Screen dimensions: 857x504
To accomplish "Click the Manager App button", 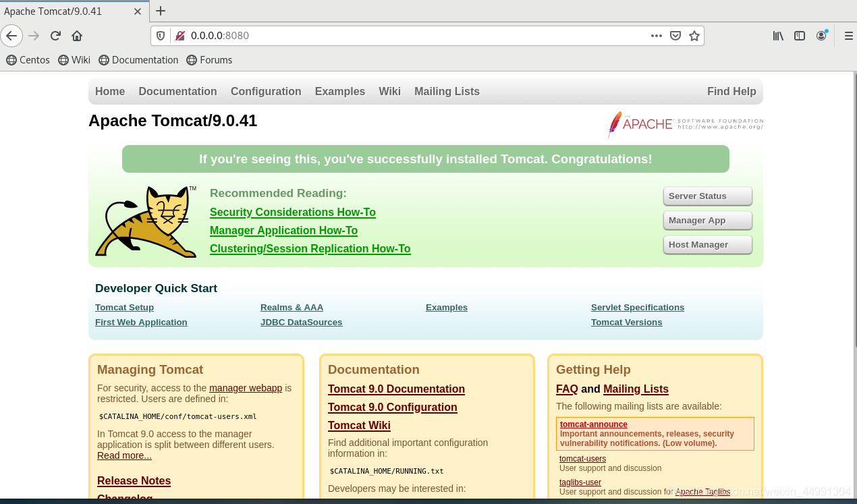I will point(708,221).
